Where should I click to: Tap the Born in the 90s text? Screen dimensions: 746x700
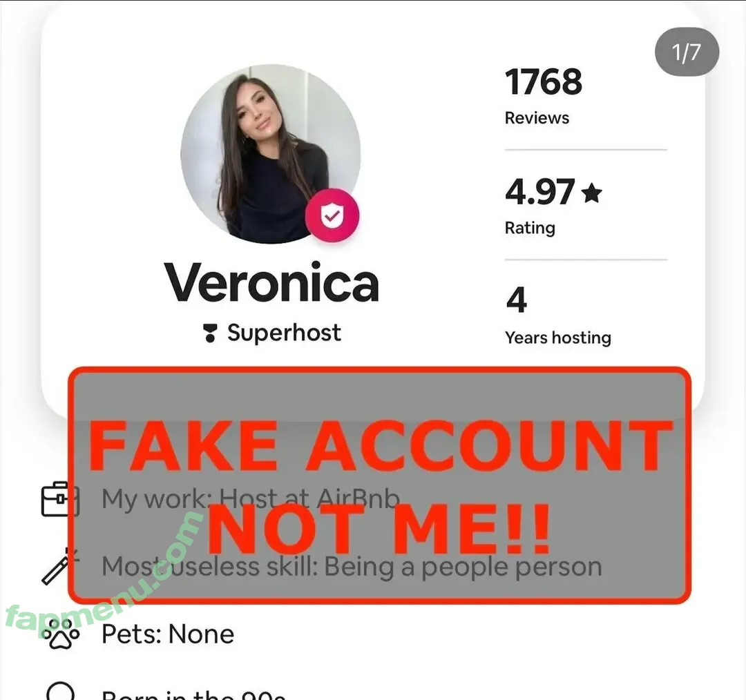click(193, 694)
